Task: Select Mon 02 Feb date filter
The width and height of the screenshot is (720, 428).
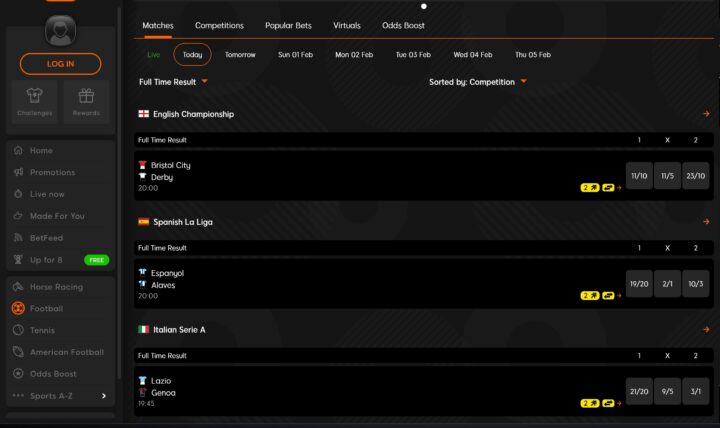Action: tap(354, 55)
